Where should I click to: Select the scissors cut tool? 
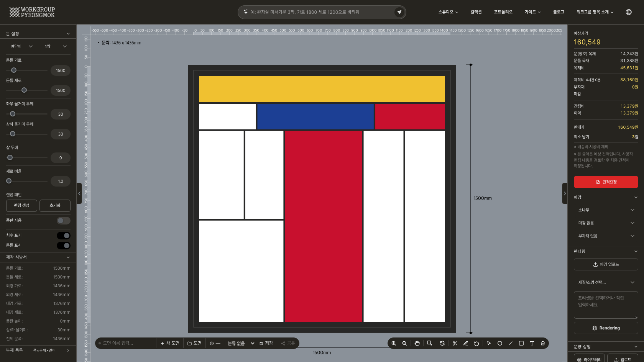455,343
